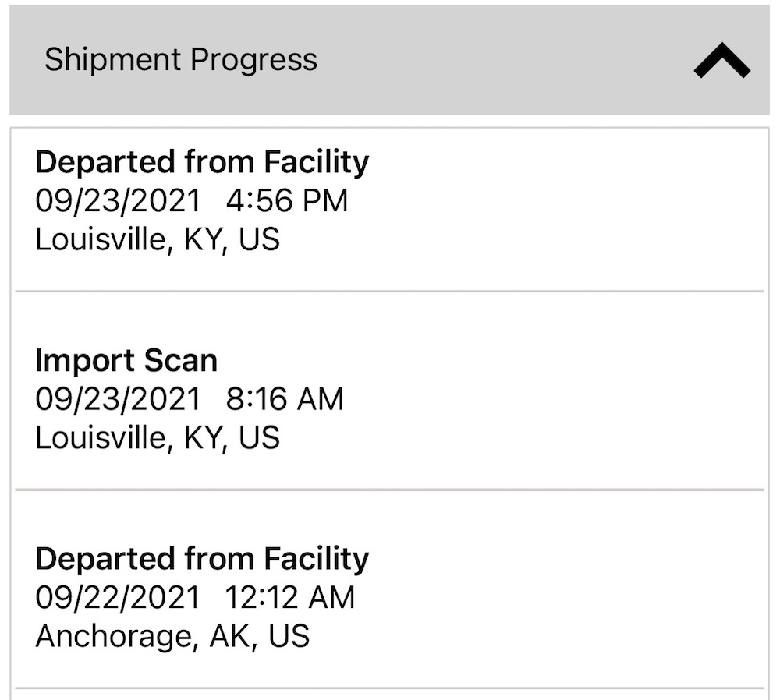
Task: Click the Anchorage, AK, US location line
Action: coord(172,636)
